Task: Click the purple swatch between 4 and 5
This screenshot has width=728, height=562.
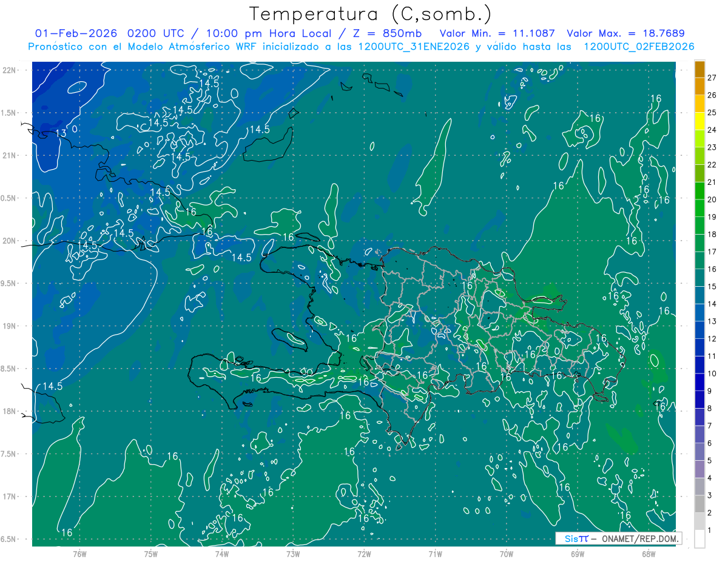Action: [699, 469]
